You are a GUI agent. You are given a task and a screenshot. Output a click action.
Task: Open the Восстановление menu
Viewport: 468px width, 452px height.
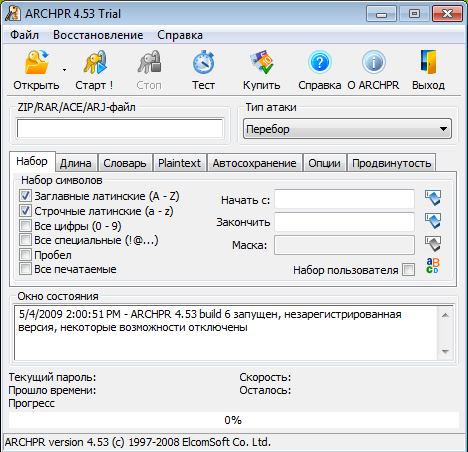pyautogui.click(x=98, y=35)
